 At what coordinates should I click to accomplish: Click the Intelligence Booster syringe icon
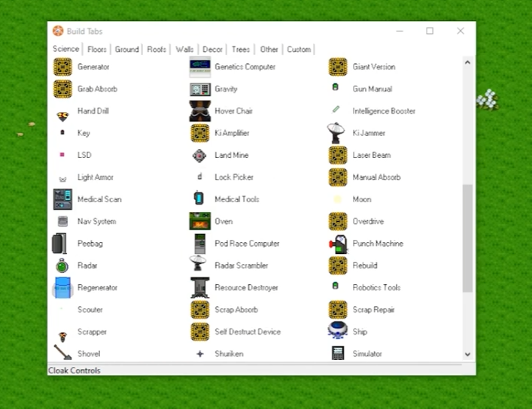tap(336, 109)
